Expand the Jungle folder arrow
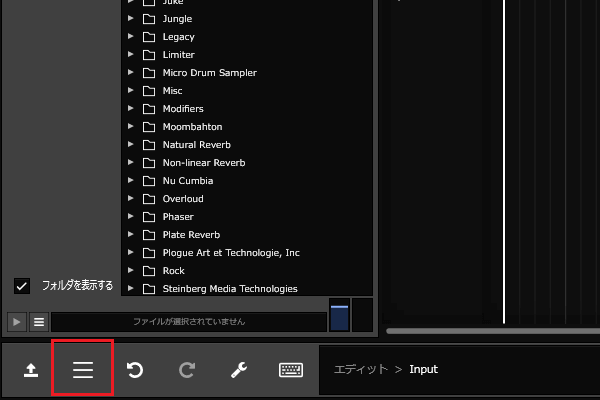Viewport: 600px width, 400px height. click(130, 19)
